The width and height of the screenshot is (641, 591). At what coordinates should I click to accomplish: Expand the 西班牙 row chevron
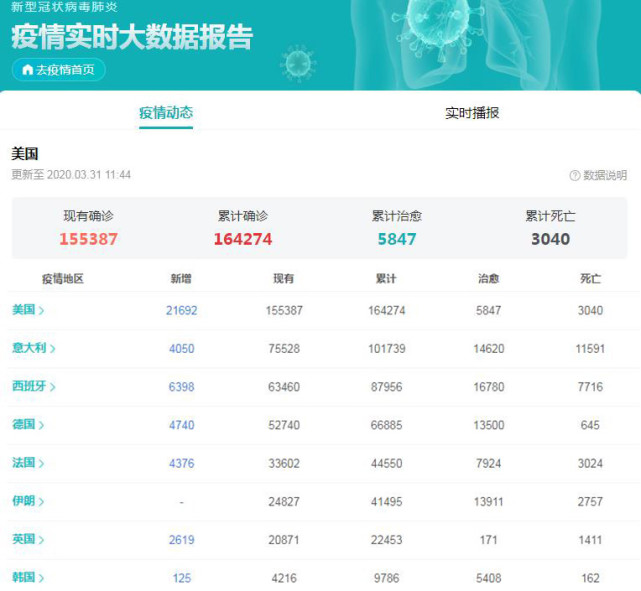point(53,387)
